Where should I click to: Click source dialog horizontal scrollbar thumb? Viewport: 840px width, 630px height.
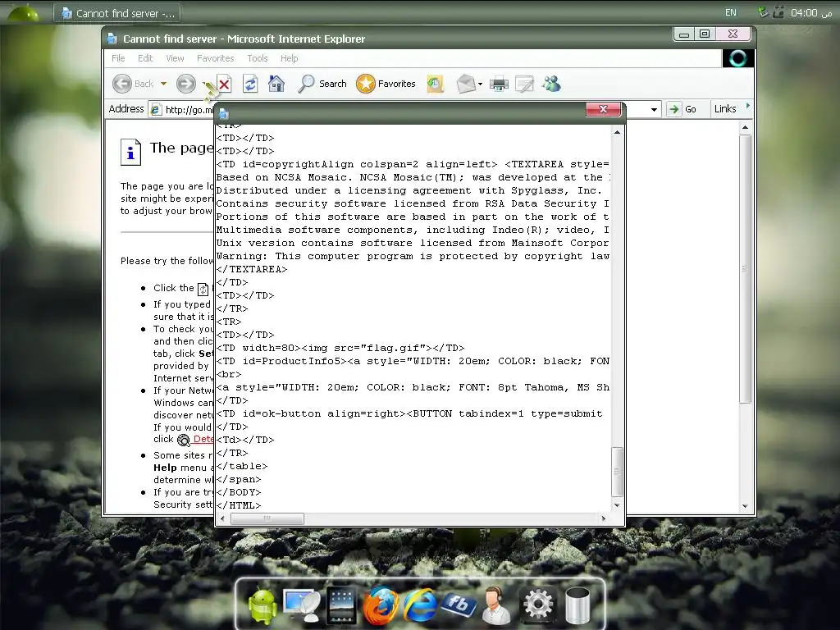click(267, 518)
